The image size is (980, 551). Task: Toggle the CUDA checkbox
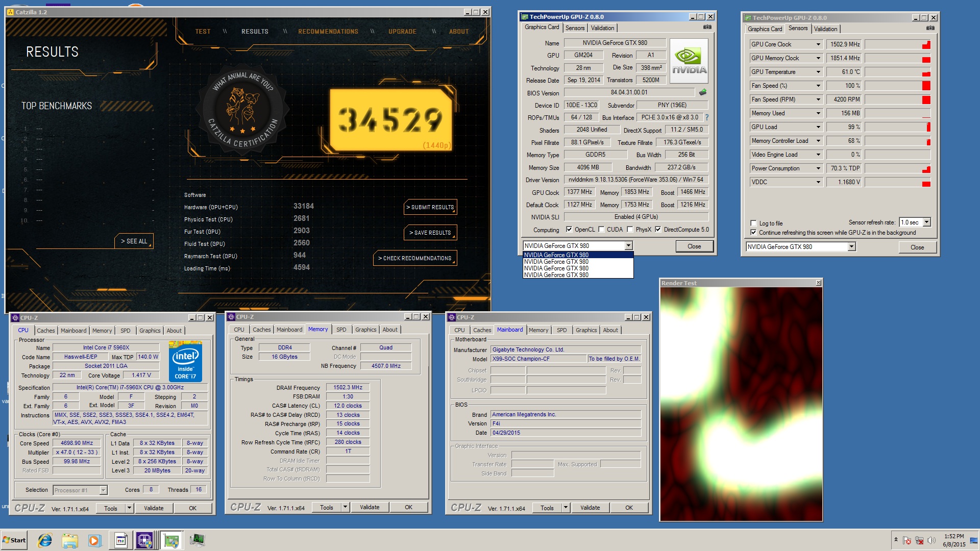click(x=601, y=230)
